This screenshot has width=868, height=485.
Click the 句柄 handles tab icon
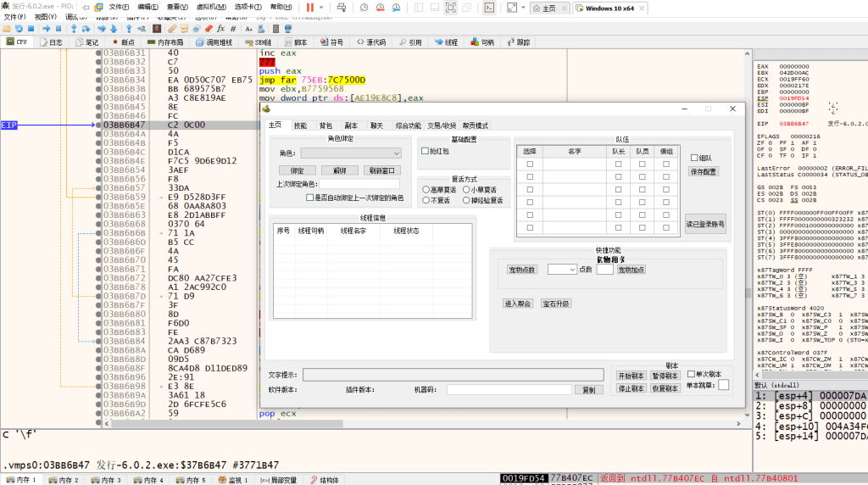click(476, 42)
